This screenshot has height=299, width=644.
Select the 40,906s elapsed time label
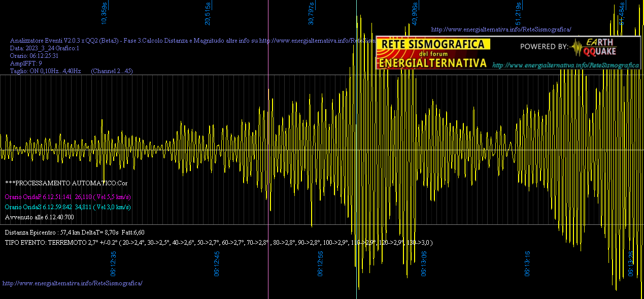pyautogui.click(x=415, y=13)
